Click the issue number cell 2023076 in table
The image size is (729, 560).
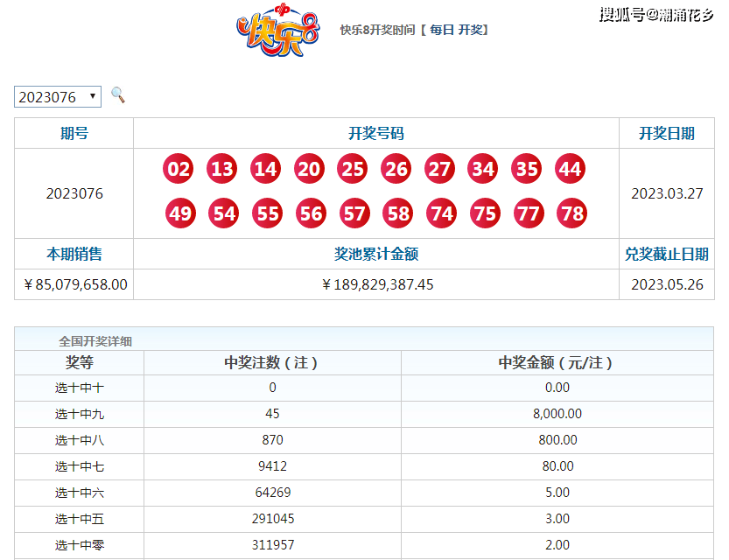coord(74,193)
